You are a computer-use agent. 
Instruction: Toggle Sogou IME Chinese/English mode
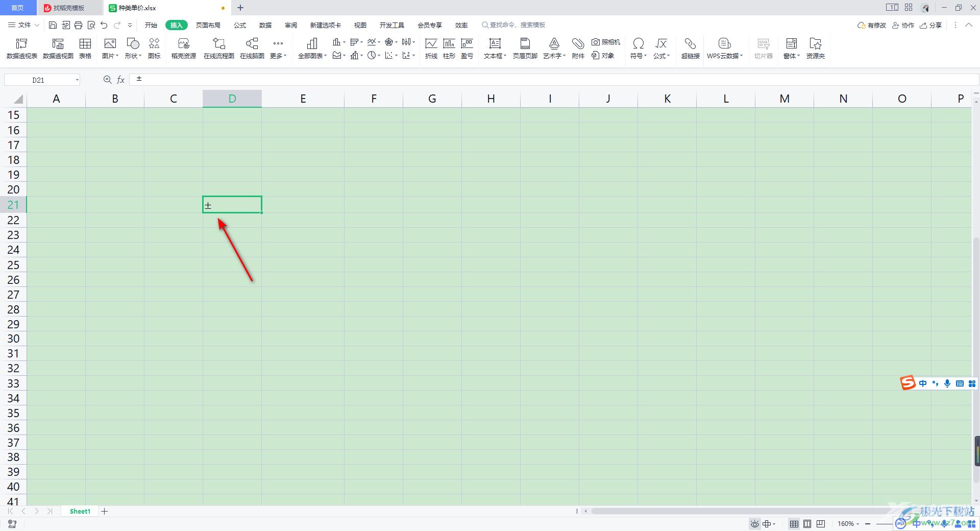coord(923,383)
